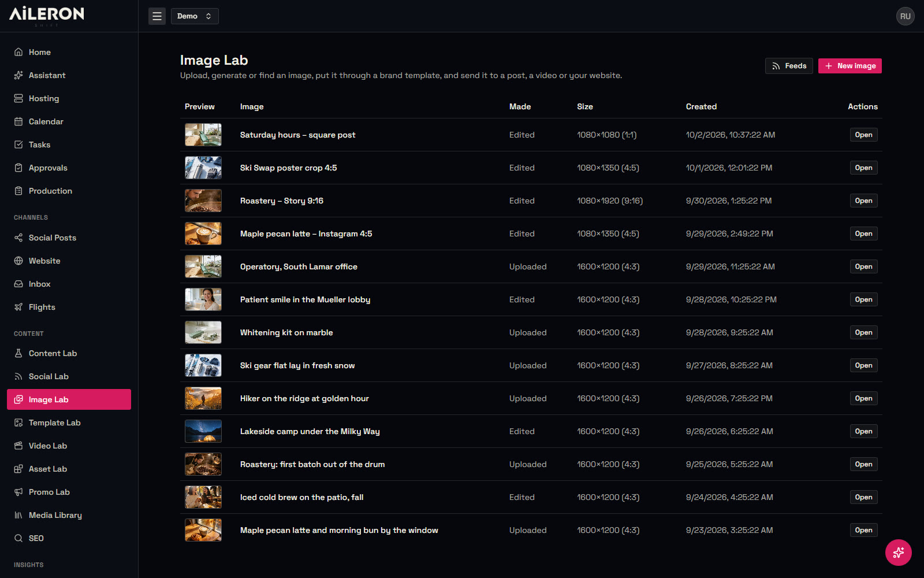Create a New image
Viewport: 924px width, 578px height.
tap(850, 66)
